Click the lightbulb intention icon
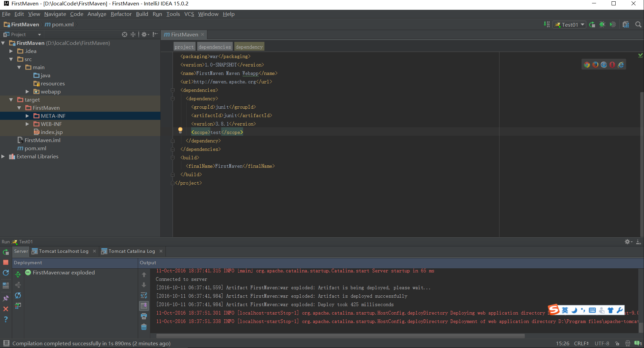This screenshot has height=348, width=644. point(180,130)
